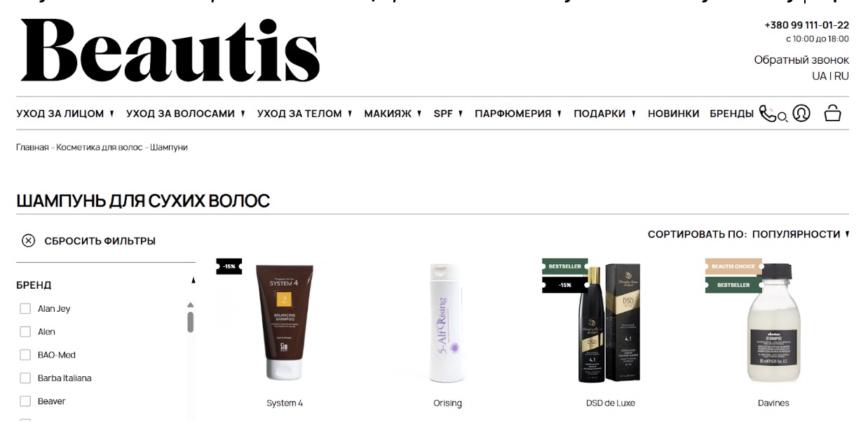
Task: Open the shopping basket icon
Action: [x=832, y=114]
